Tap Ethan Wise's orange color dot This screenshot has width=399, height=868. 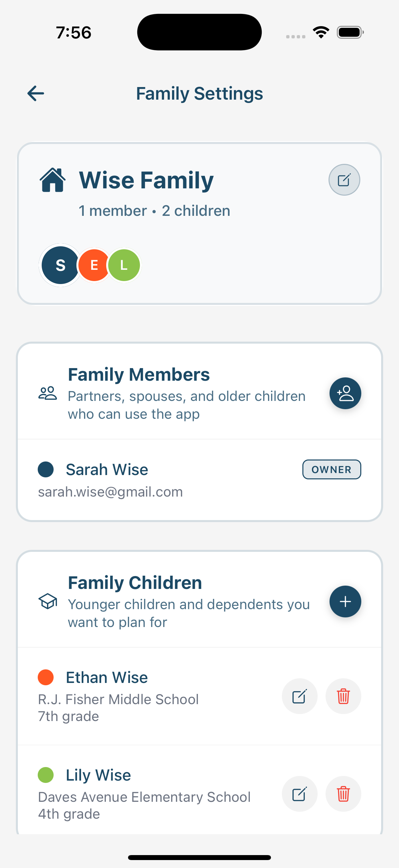(46, 677)
